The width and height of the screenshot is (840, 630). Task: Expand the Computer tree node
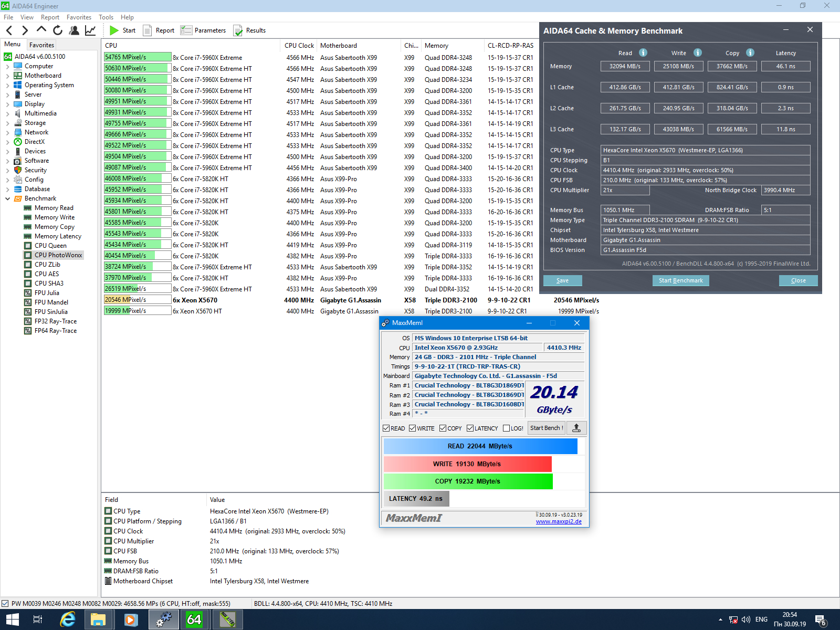coord(7,67)
